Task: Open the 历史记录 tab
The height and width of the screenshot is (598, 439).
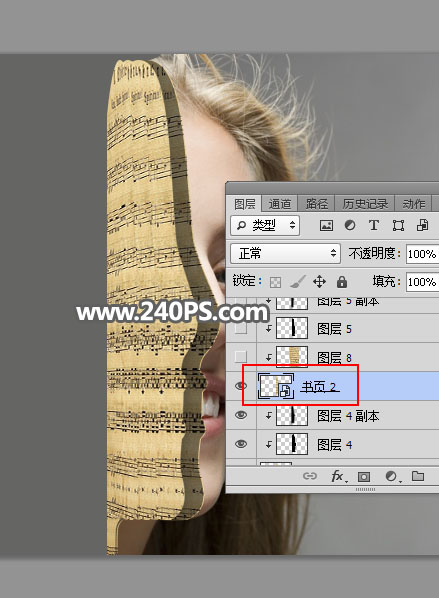Action: (365, 204)
